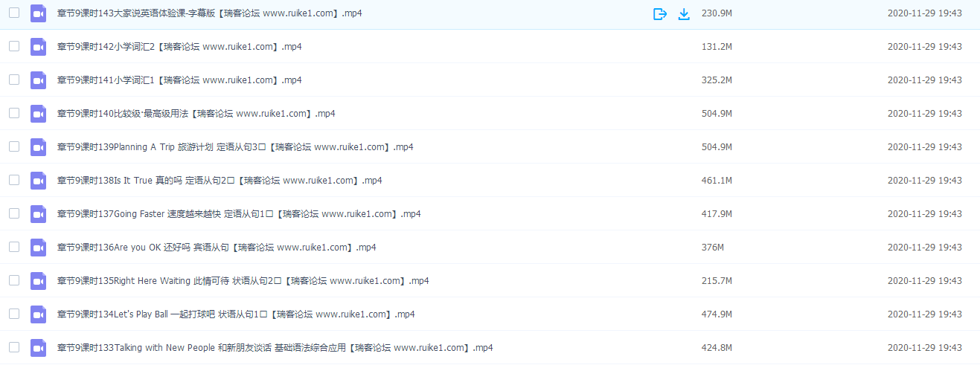This screenshot has height=365, width=980.
Task: Tick the checkbox for 课时138 Is It True
Action: 14,180
